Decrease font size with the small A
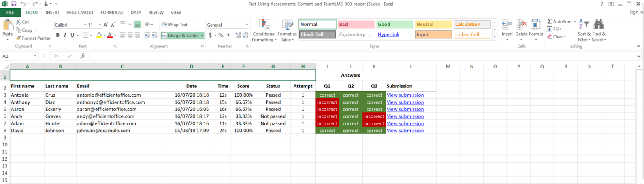This screenshot has width=644, height=184. coord(113,25)
